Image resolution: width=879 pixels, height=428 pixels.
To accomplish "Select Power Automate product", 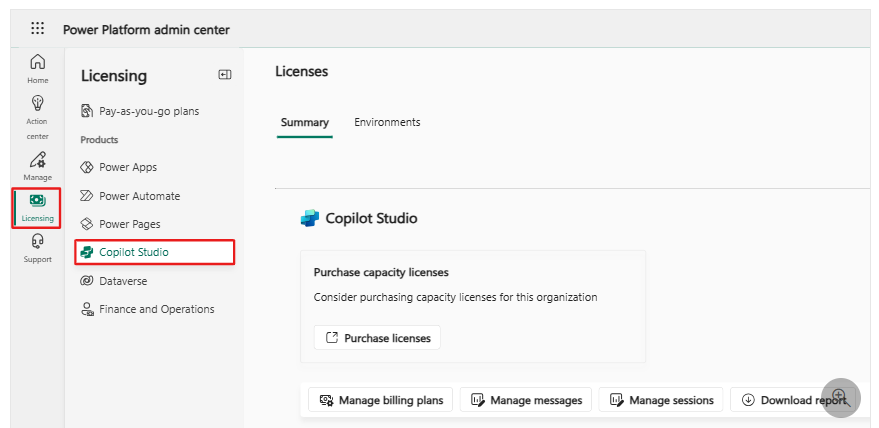I will click(x=139, y=196).
